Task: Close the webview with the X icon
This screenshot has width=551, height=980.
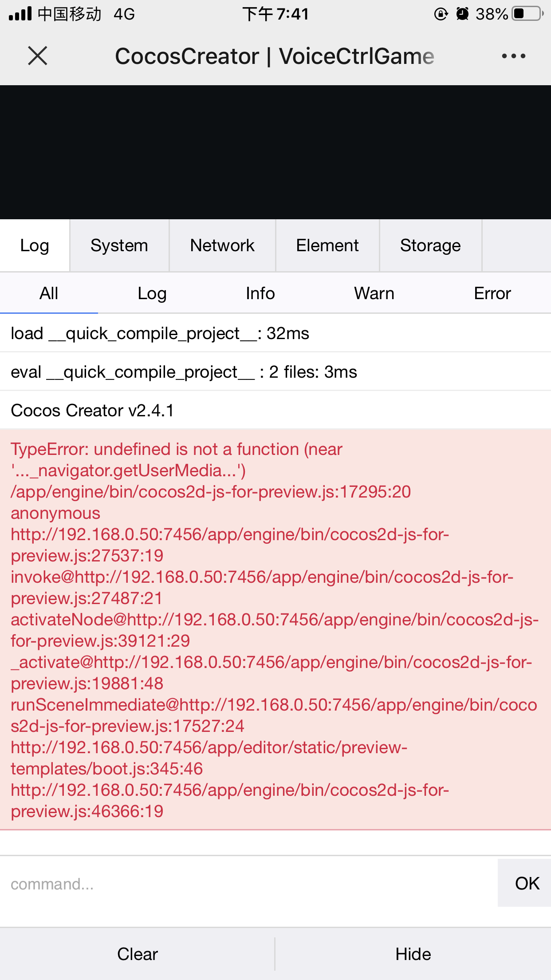Action: click(38, 56)
